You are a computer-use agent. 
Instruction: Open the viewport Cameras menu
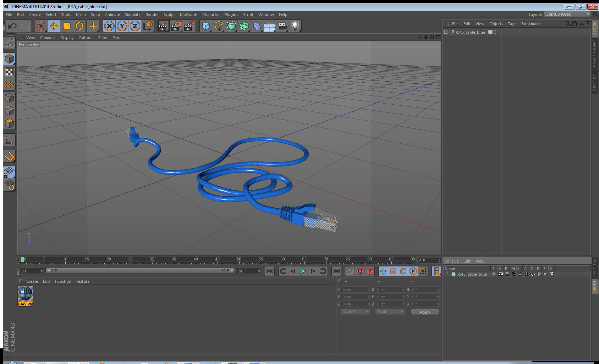coord(48,38)
